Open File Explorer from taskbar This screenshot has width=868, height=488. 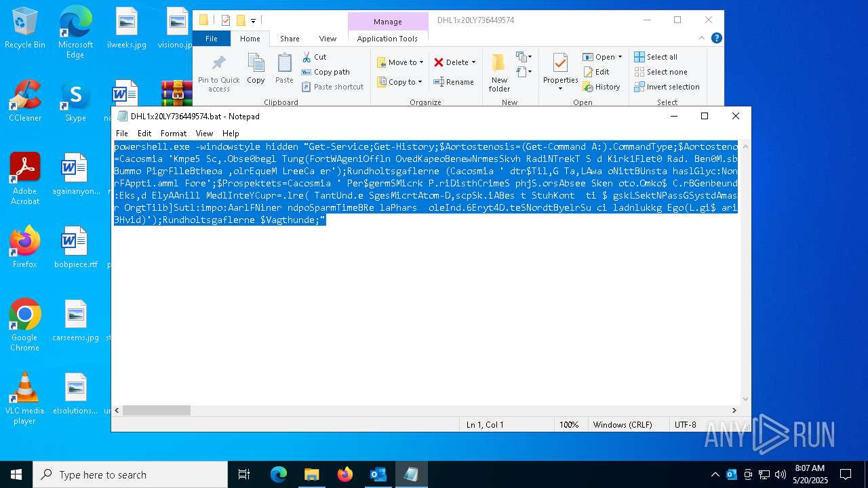tap(311, 474)
